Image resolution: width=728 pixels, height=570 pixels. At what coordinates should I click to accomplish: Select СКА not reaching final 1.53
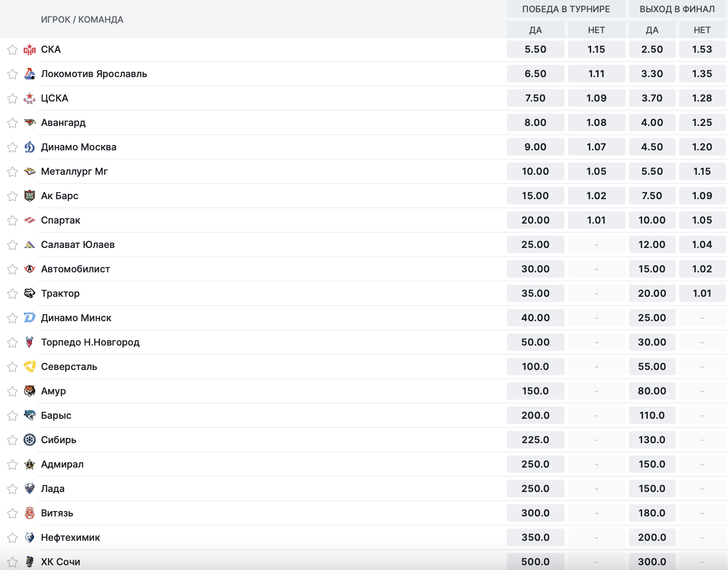(x=702, y=49)
